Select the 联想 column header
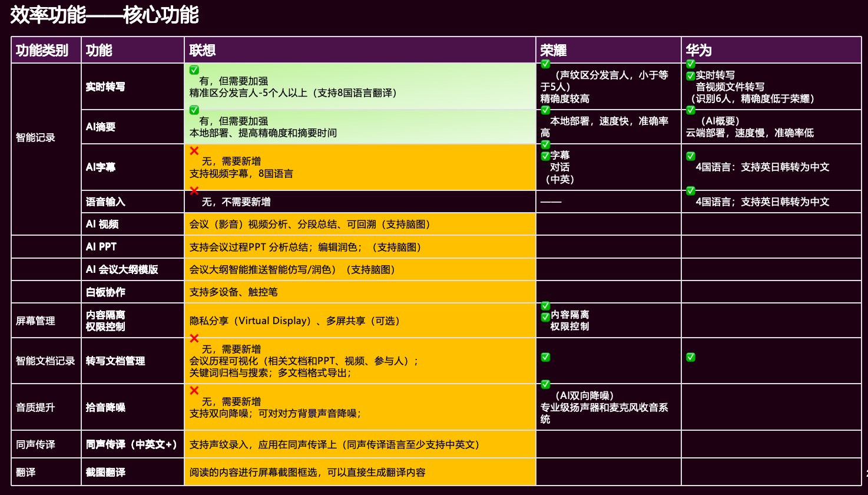The image size is (868, 495). pyautogui.click(x=360, y=50)
